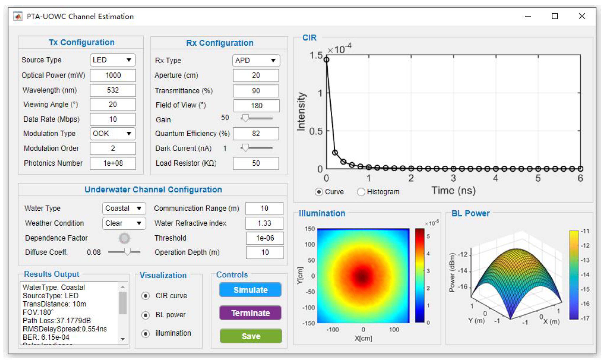Toggle the BL power visualization option

tap(145, 315)
